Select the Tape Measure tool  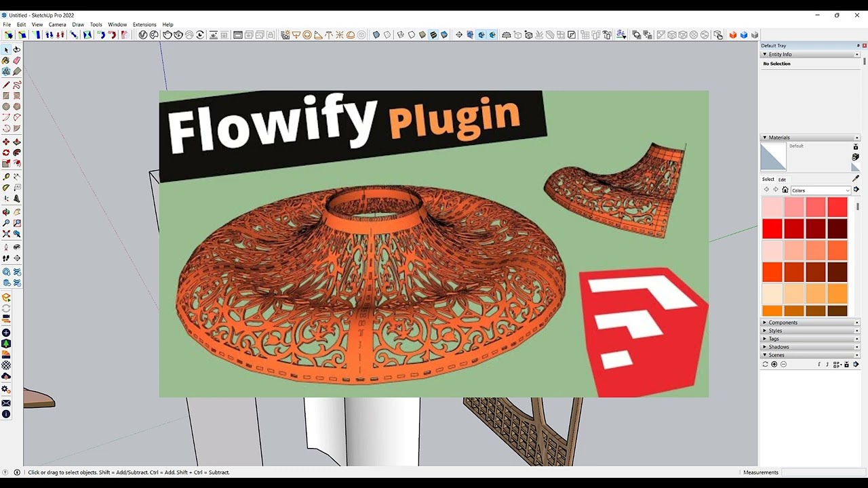6,177
